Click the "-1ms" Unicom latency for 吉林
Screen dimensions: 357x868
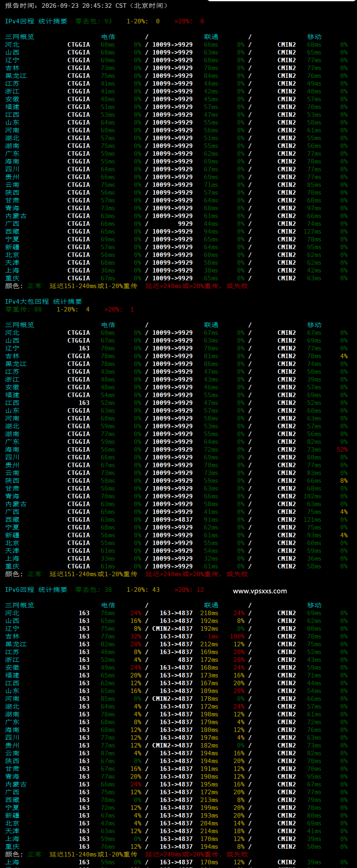click(x=211, y=636)
